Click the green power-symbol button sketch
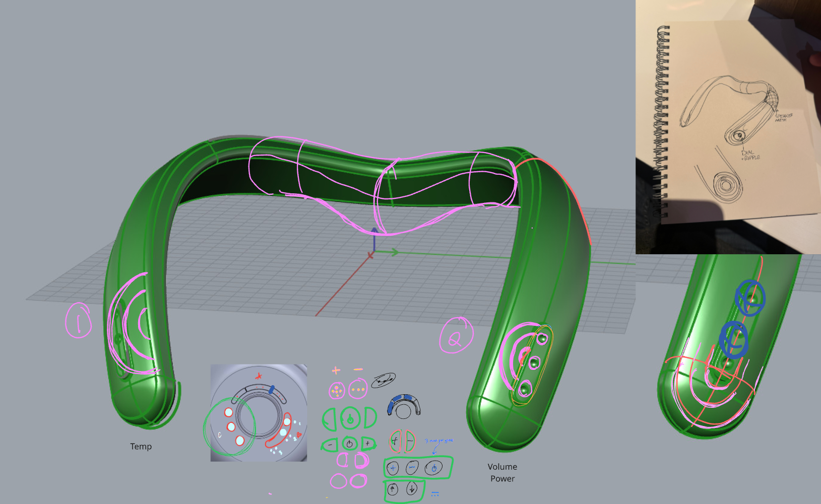The height and width of the screenshot is (504, 821). pos(349,418)
